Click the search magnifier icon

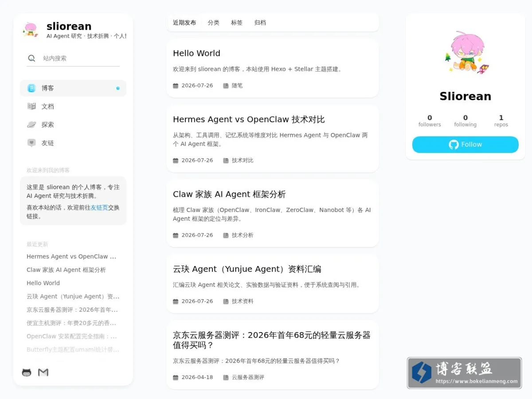[x=31, y=58]
